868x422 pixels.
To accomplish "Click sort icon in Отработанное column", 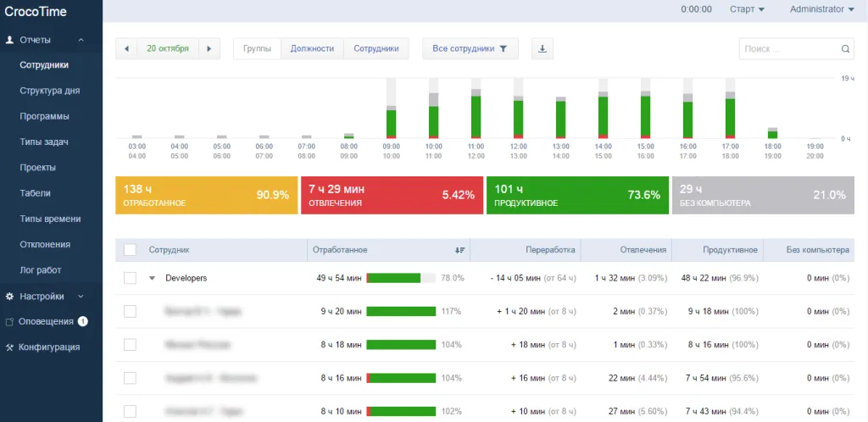I will tap(459, 250).
